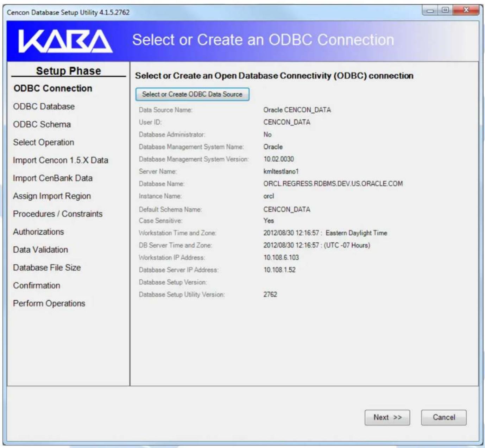The image size is (485, 448).
Task: Click the Workstation IP Address label
Action: pyautogui.click(x=172, y=258)
